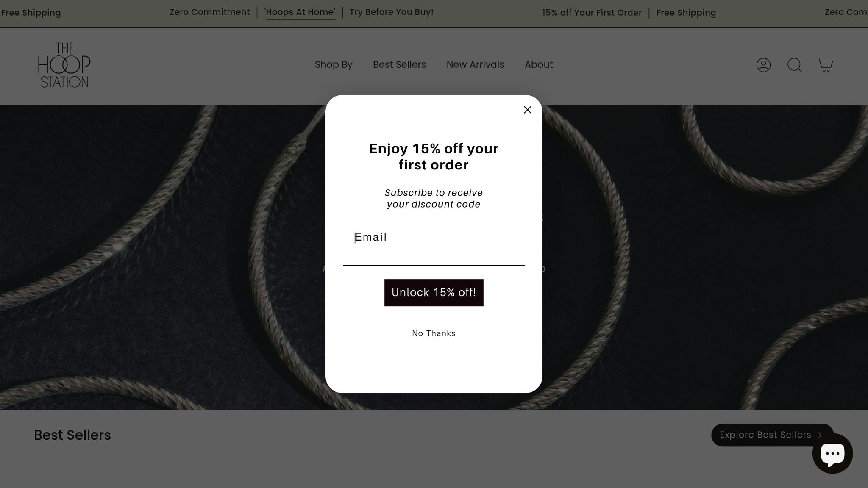Click the Zero Commitment text beside Hoops At Home

[210, 12]
